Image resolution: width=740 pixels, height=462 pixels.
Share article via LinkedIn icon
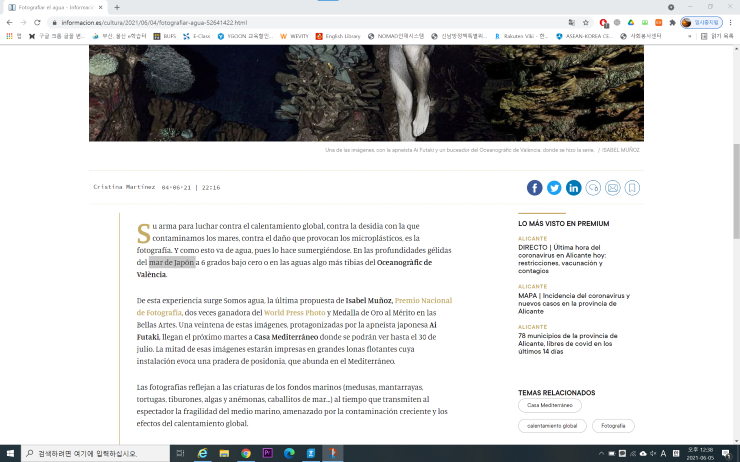pos(574,188)
